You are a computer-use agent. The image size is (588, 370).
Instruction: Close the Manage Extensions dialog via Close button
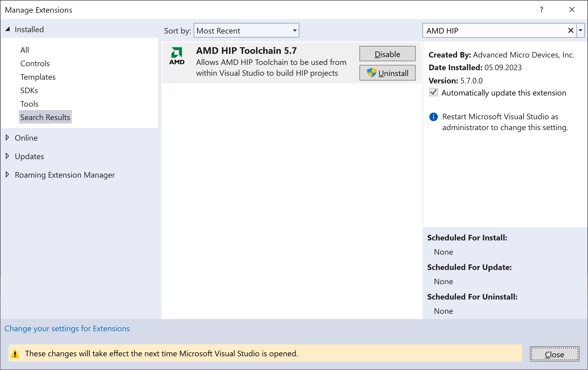pyautogui.click(x=554, y=354)
